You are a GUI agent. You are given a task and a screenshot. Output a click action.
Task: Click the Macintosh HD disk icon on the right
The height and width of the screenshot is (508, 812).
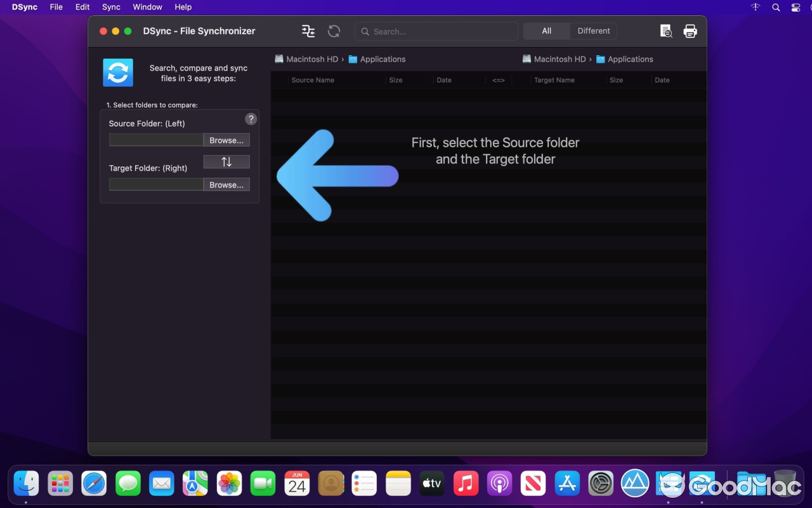tap(527, 58)
